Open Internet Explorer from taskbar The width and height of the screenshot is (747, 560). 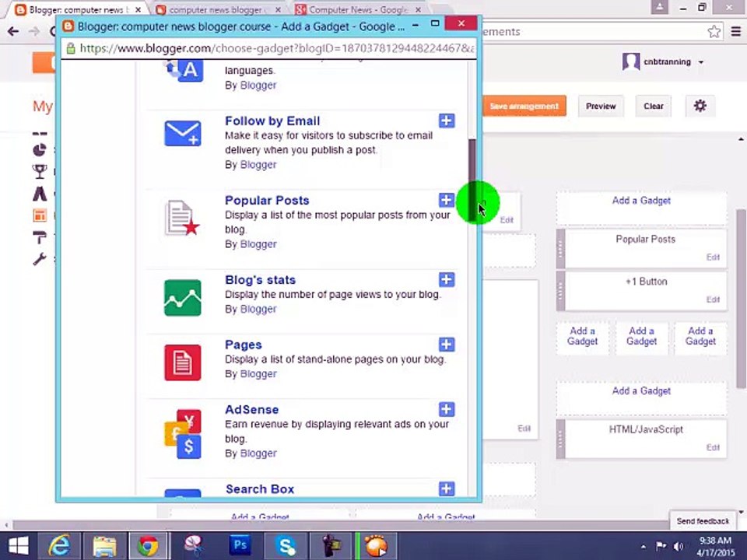click(58, 546)
